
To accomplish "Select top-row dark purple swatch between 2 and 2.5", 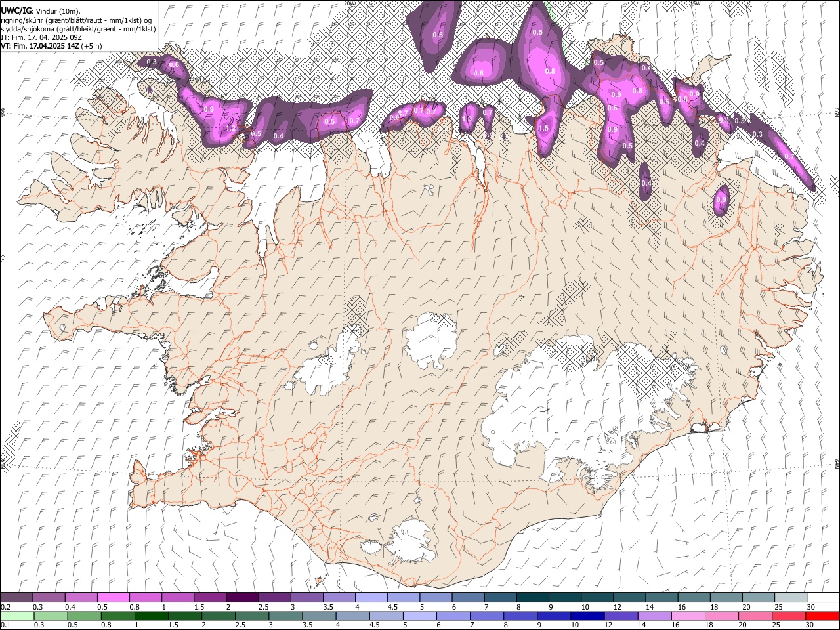I will (x=242, y=597).
